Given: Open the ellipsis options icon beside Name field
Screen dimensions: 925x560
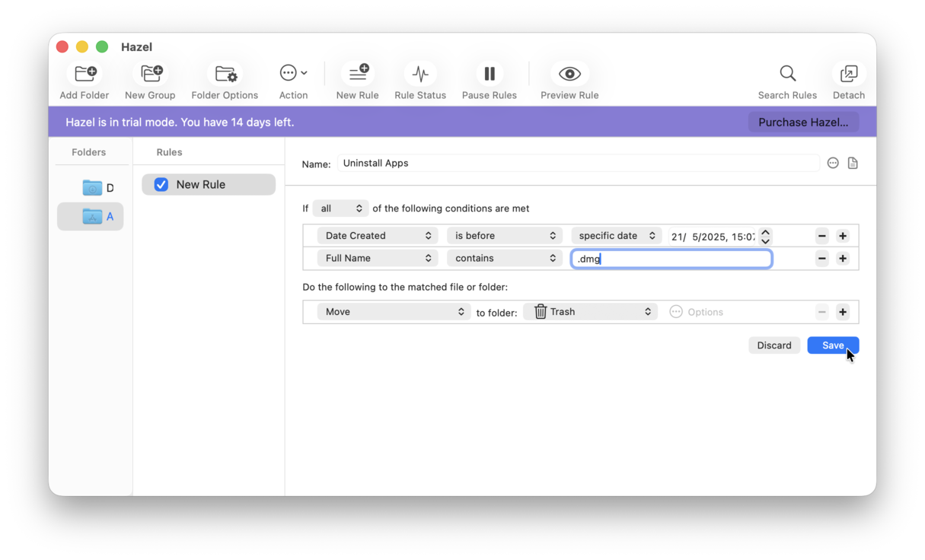Looking at the screenshot, I should tap(833, 163).
